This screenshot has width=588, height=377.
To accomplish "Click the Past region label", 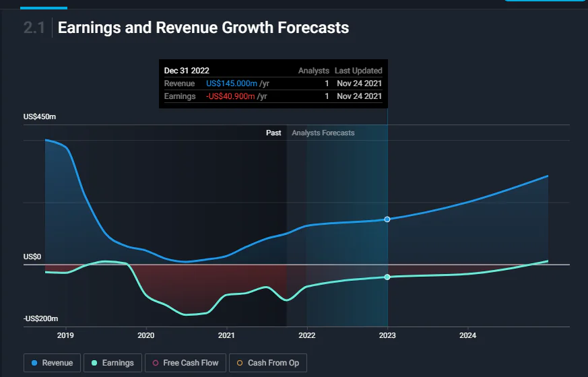I will 273,133.
